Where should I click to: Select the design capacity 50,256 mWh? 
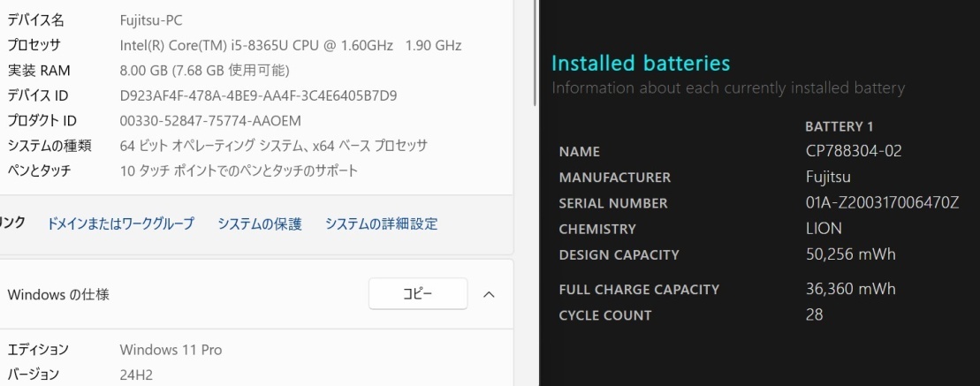pos(851,254)
